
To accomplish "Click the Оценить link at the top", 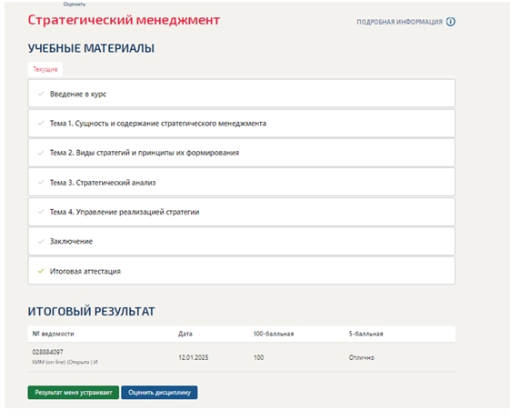I will (x=75, y=5).
